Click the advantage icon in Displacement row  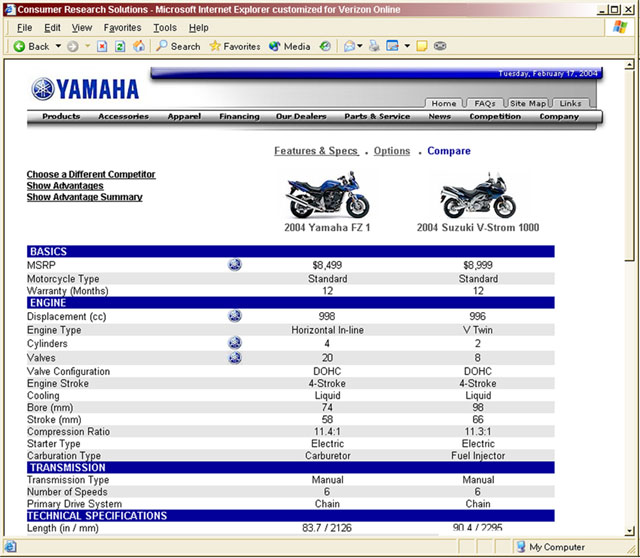coord(235,316)
